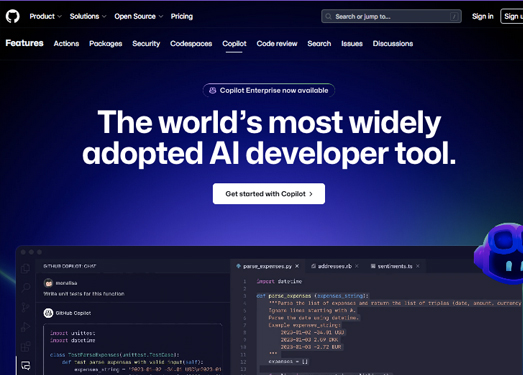The height and width of the screenshot is (375, 523).
Task: Click the GitHub Copilot chat avatar
Action: coord(48,313)
